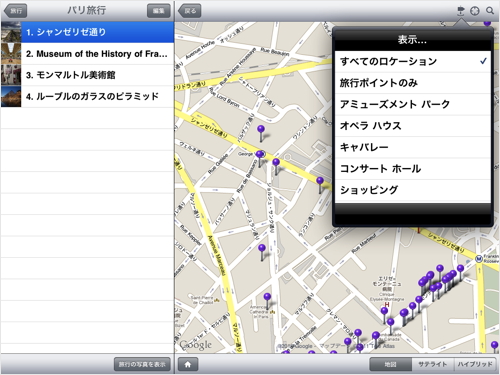Open thumbnail of シャンゼリゼ通り

pos(11,32)
